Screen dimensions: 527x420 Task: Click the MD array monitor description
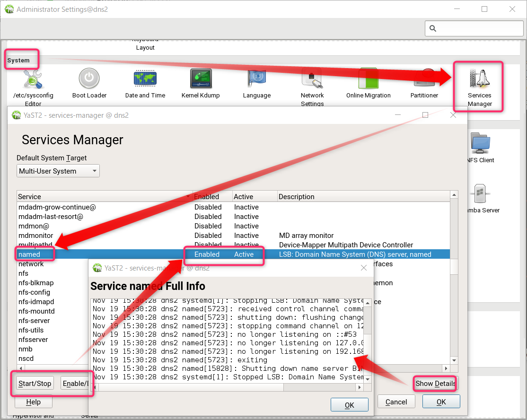click(306, 236)
